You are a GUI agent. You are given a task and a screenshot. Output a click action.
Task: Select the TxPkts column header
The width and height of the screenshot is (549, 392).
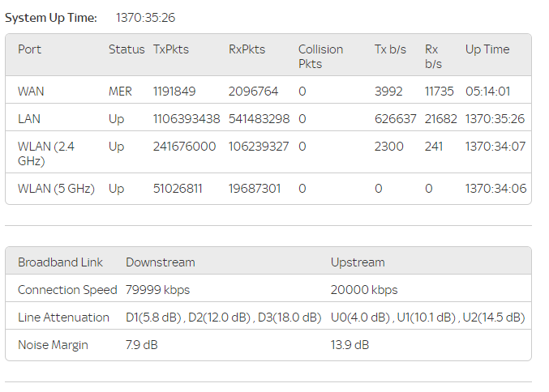coord(170,49)
